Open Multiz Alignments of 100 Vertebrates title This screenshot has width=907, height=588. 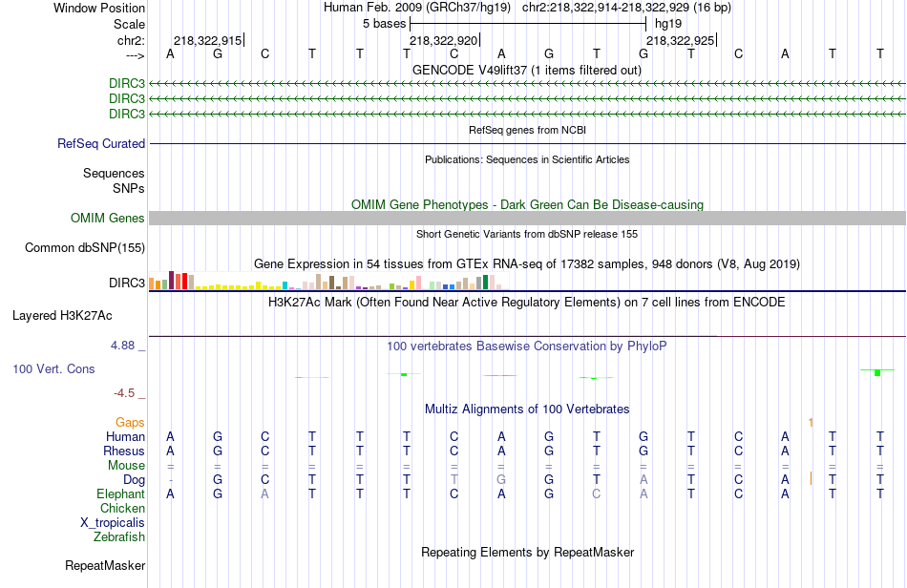[527, 409]
